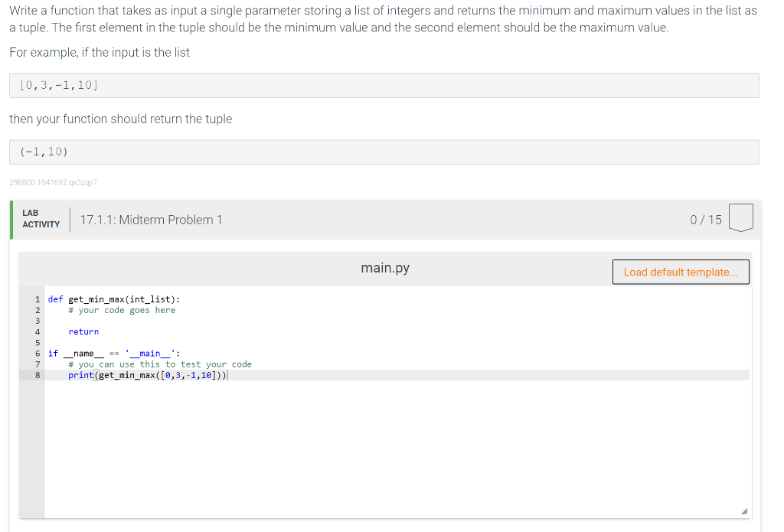The width and height of the screenshot is (784, 532).
Task: Select the main.py filename header
Action: point(385,268)
